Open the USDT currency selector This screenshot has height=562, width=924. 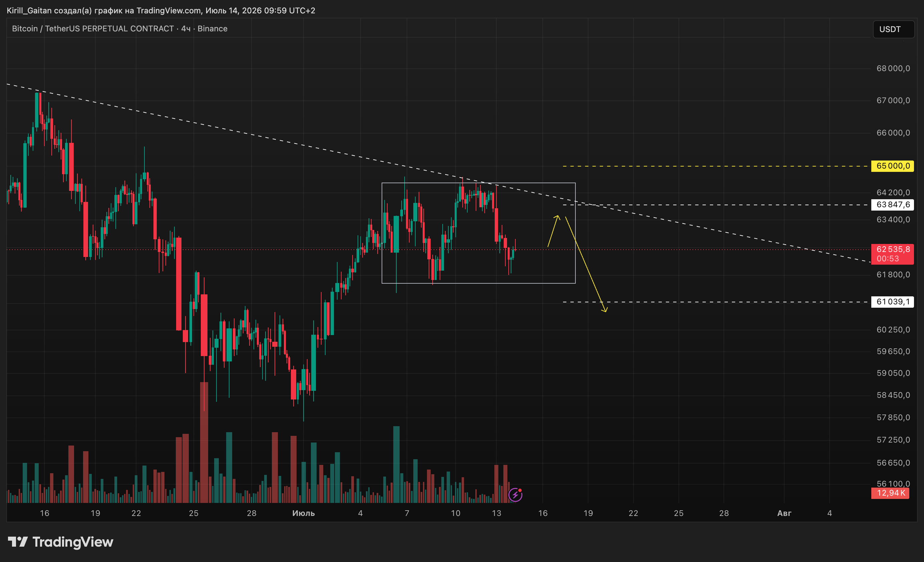tap(894, 29)
